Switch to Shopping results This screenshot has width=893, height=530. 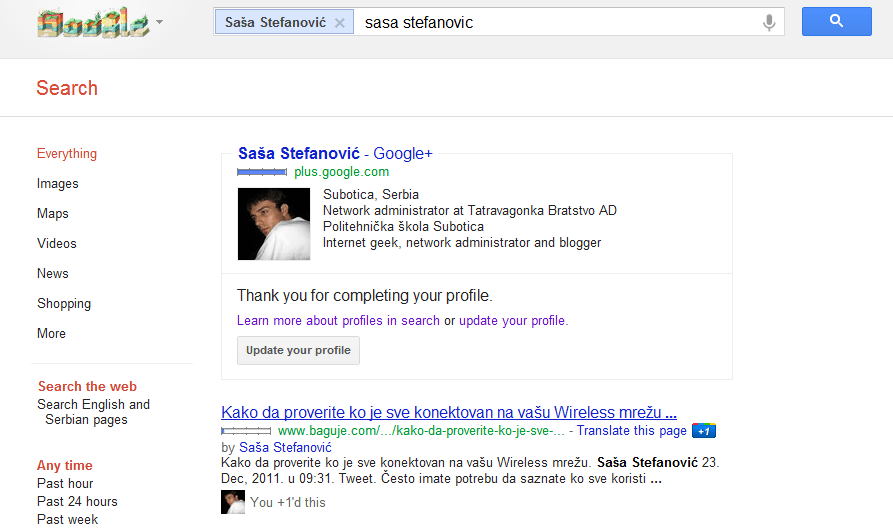tap(64, 303)
